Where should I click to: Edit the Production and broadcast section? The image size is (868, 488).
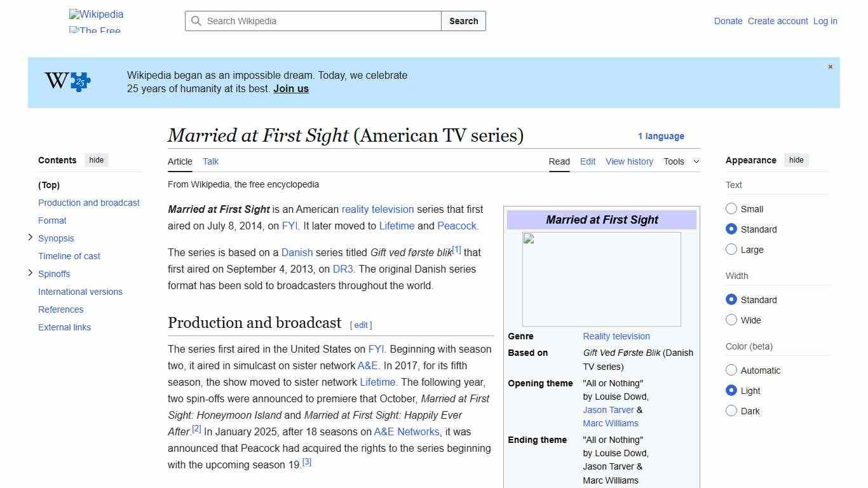[360, 325]
